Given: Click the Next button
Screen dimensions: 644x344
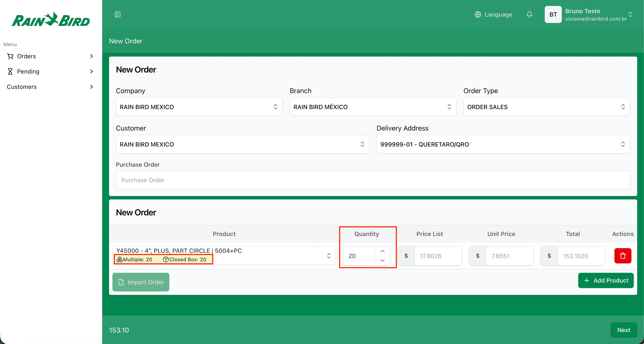Looking at the screenshot, I should coord(623,330).
